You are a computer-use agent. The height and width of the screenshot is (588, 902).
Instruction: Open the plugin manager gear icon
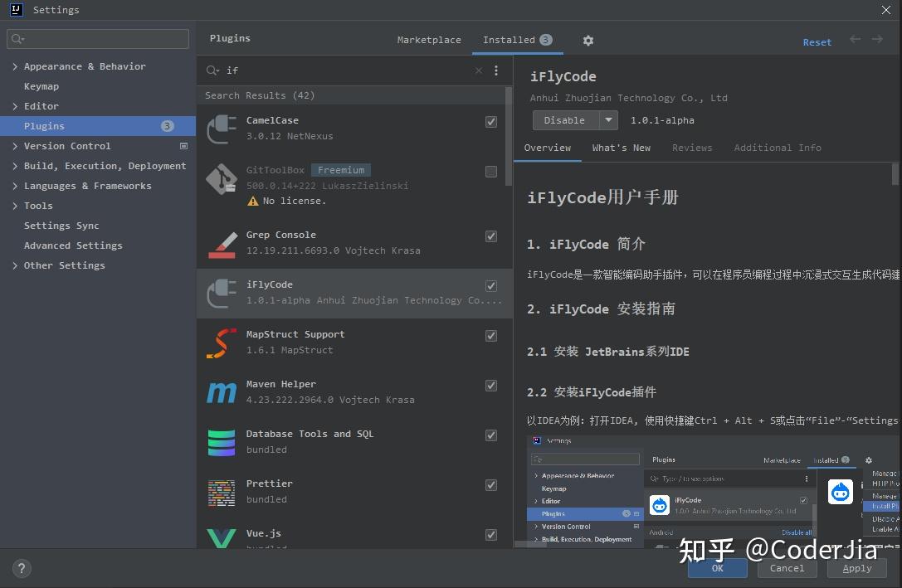click(588, 40)
